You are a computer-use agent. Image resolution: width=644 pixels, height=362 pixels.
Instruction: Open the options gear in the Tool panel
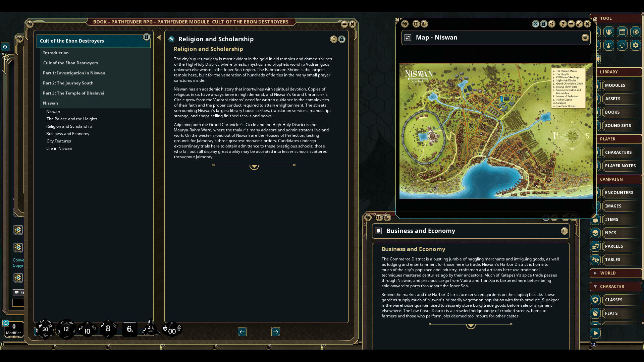(636, 45)
